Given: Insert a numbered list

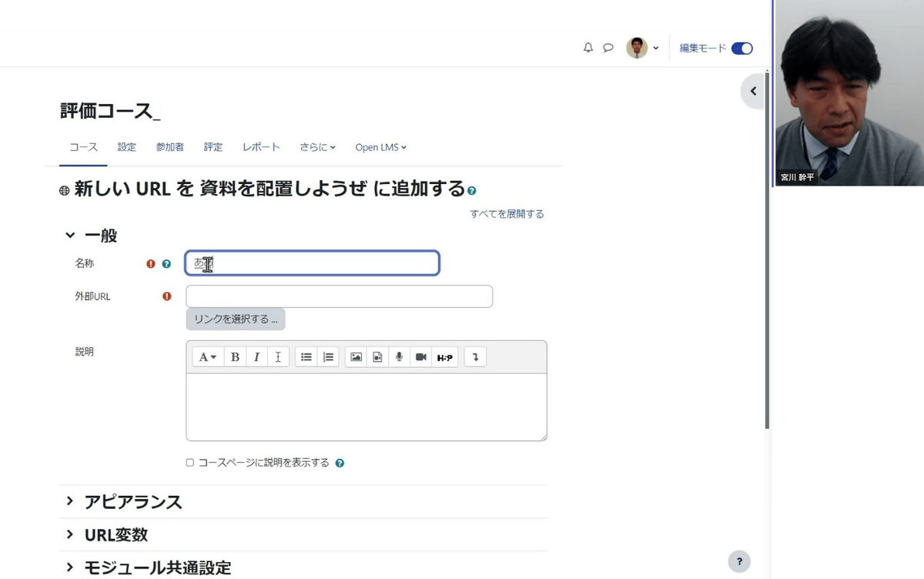Looking at the screenshot, I should (x=328, y=357).
